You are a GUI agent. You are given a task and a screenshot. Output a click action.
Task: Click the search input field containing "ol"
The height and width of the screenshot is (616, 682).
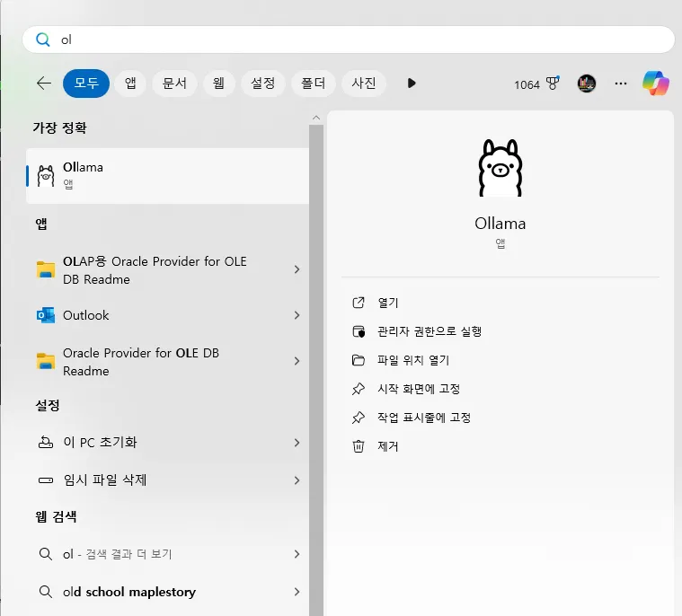[x=348, y=40]
